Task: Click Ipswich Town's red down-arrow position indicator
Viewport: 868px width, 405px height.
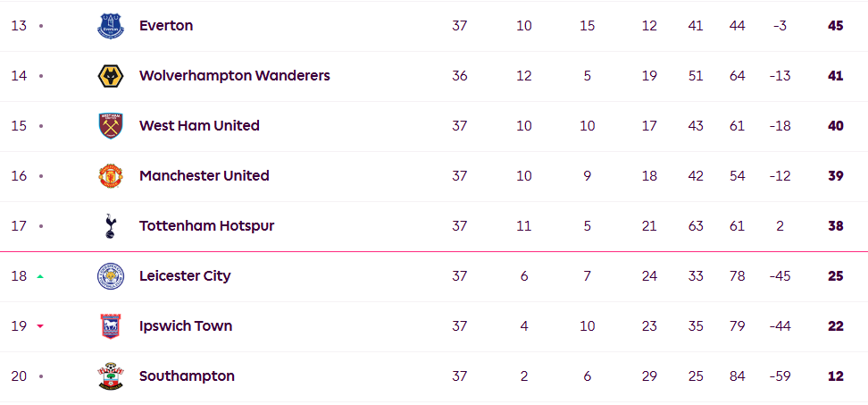Action: tap(40, 326)
